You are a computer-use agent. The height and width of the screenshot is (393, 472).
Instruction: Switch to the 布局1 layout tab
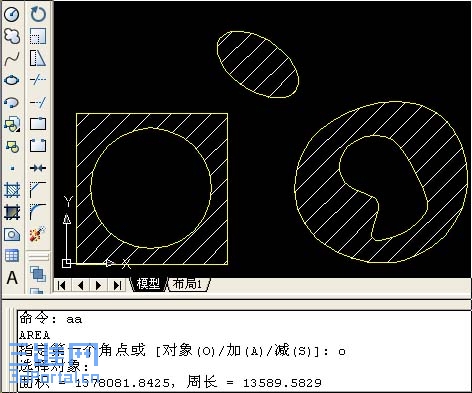188,284
